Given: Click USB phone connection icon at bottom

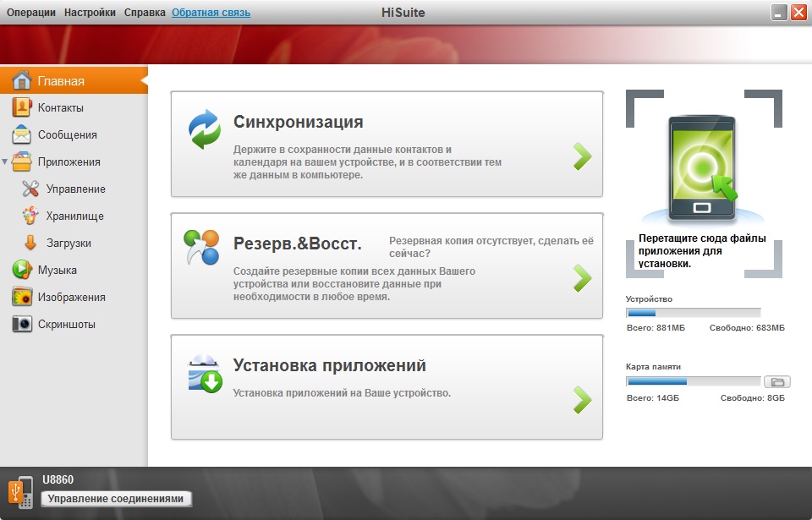Looking at the screenshot, I should tap(20, 493).
